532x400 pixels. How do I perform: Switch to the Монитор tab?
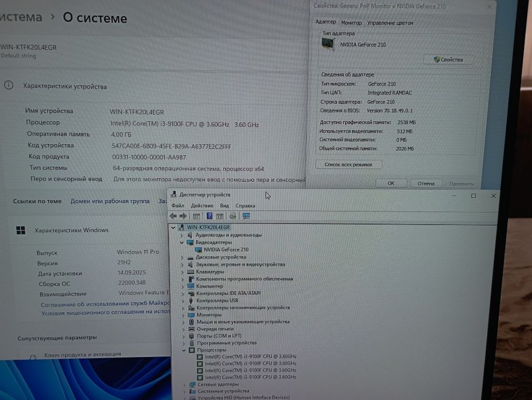pos(351,23)
